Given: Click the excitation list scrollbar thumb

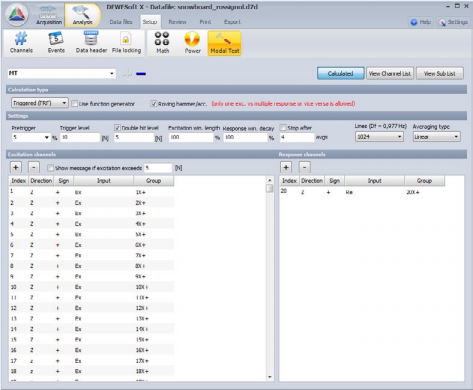Looking at the screenshot, I should coord(270,189).
